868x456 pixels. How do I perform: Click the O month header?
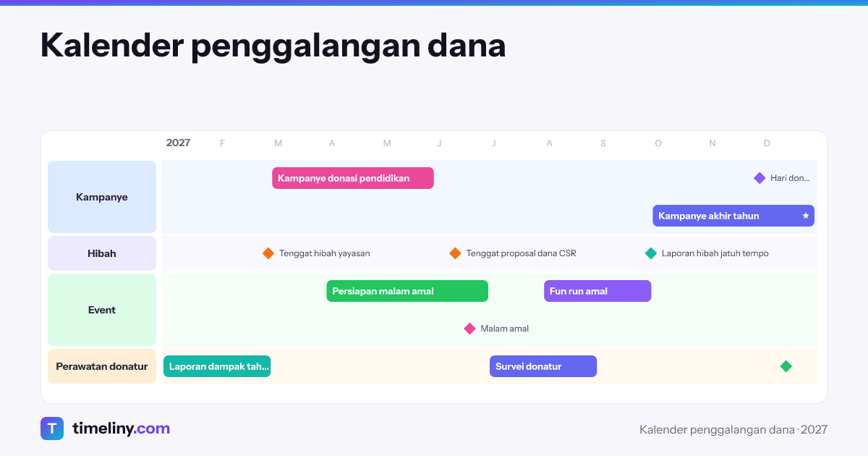coord(658,143)
